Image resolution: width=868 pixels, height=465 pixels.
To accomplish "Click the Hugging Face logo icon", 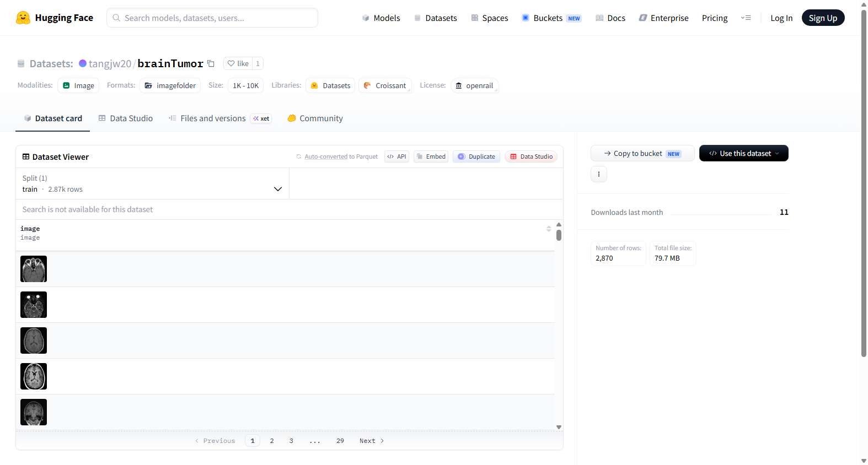I will 23,18.
